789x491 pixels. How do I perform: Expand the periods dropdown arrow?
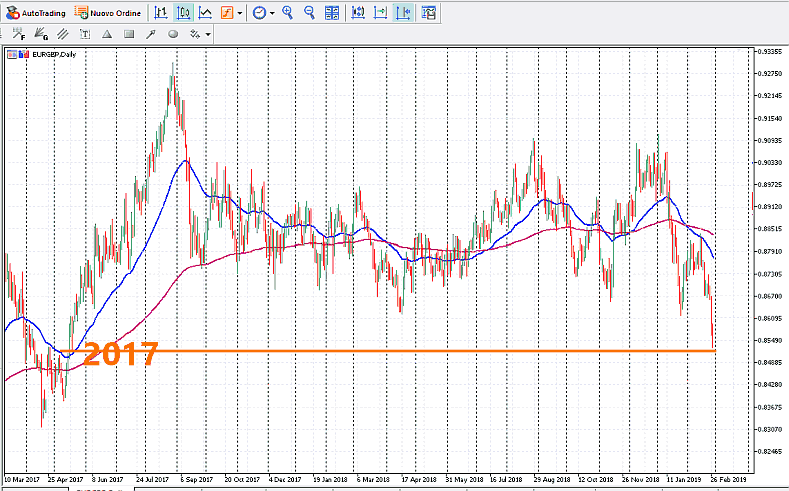coord(271,13)
